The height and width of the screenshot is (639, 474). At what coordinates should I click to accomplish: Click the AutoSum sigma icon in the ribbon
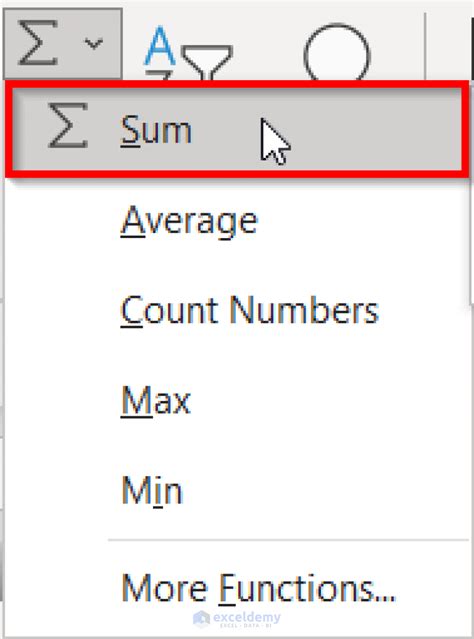tap(37, 43)
